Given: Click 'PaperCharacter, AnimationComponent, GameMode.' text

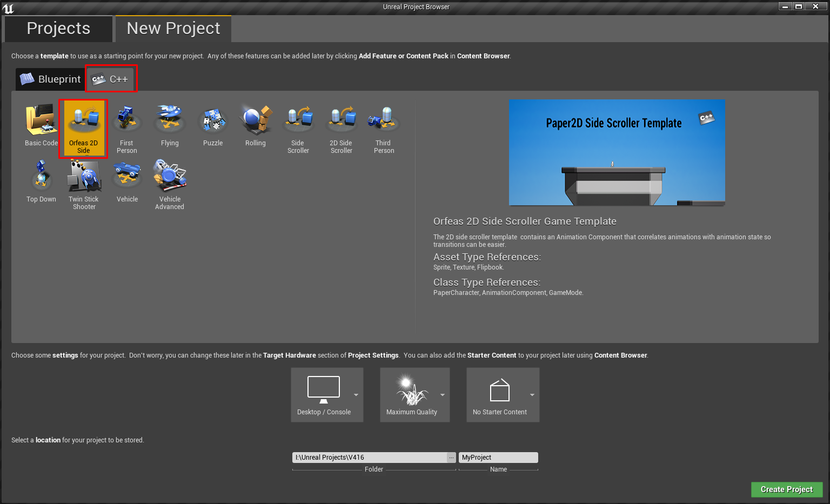Looking at the screenshot, I should (x=508, y=293).
